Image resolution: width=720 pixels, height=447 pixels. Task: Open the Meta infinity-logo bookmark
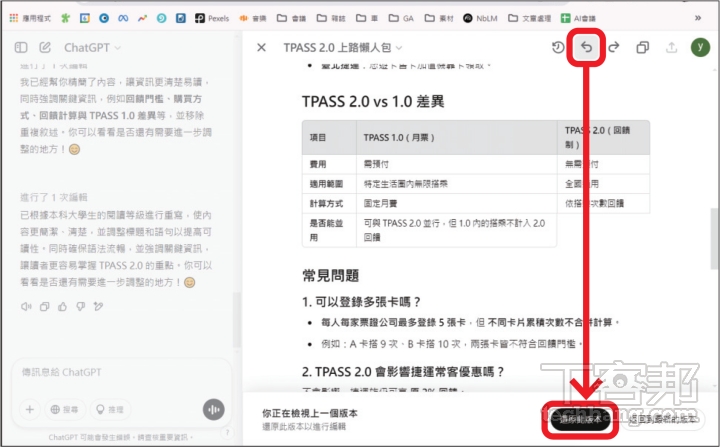point(123,18)
